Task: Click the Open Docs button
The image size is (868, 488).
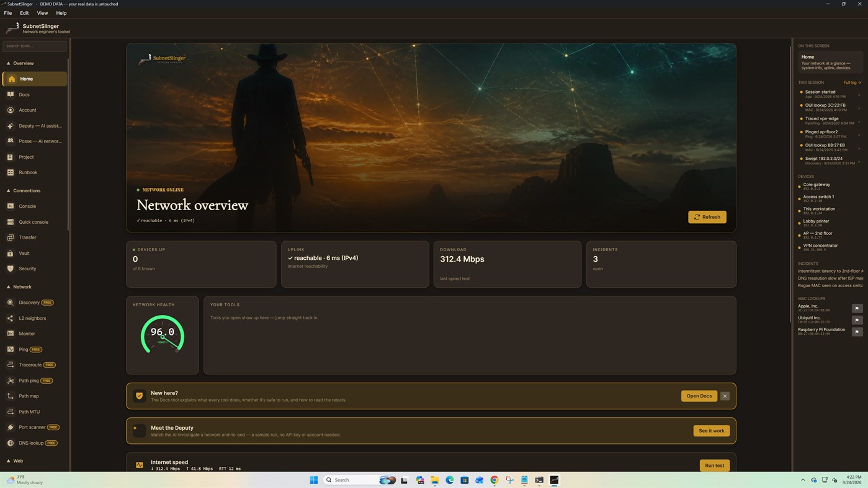Action: [699, 396]
